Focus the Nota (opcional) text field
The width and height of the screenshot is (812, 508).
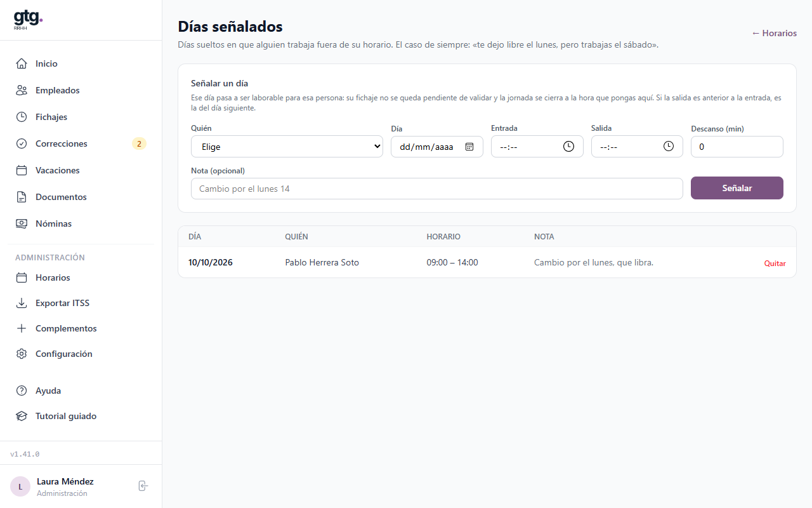click(437, 189)
